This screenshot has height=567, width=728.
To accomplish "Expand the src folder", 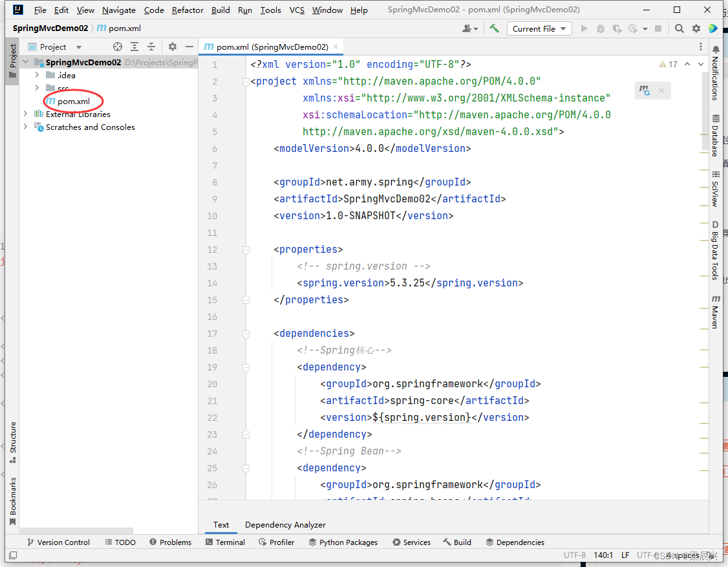I will point(37,88).
